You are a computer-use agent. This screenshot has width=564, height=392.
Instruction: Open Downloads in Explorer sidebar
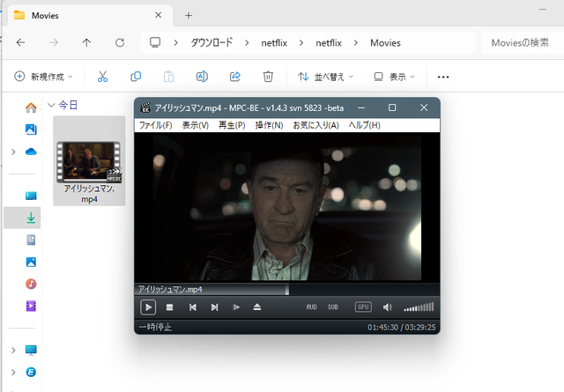click(x=31, y=218)
